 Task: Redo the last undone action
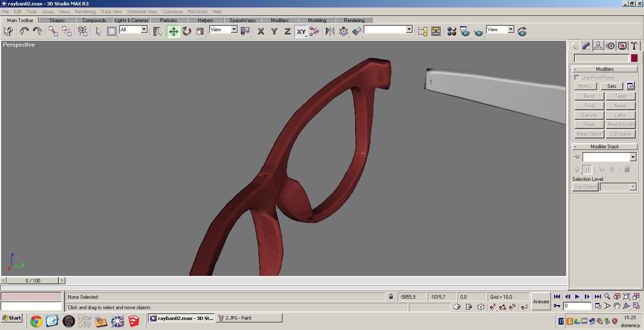37,31
